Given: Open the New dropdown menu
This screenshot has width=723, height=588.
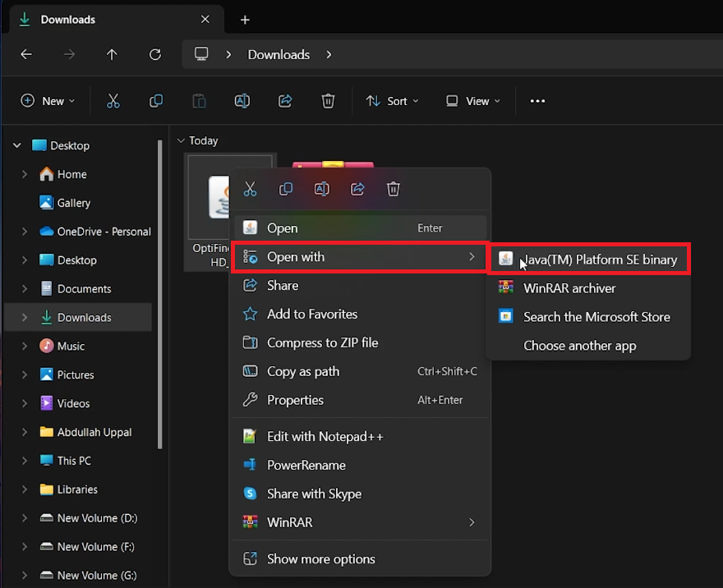Looking at the screenshot, I should coord(48,101).
